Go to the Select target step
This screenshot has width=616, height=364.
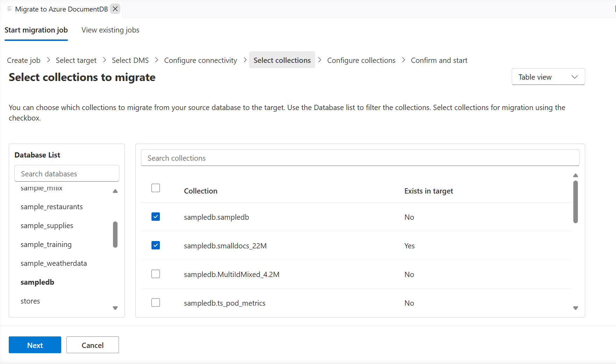[76, 60]
